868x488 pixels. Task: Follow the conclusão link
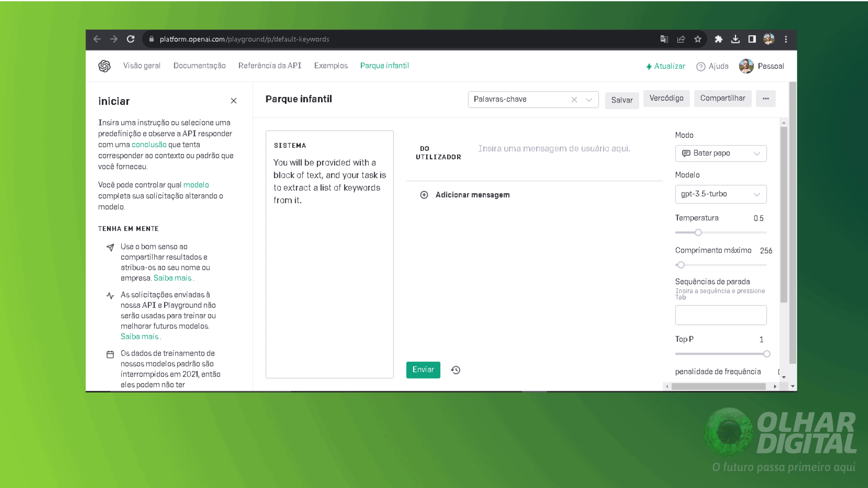(149, 145)
